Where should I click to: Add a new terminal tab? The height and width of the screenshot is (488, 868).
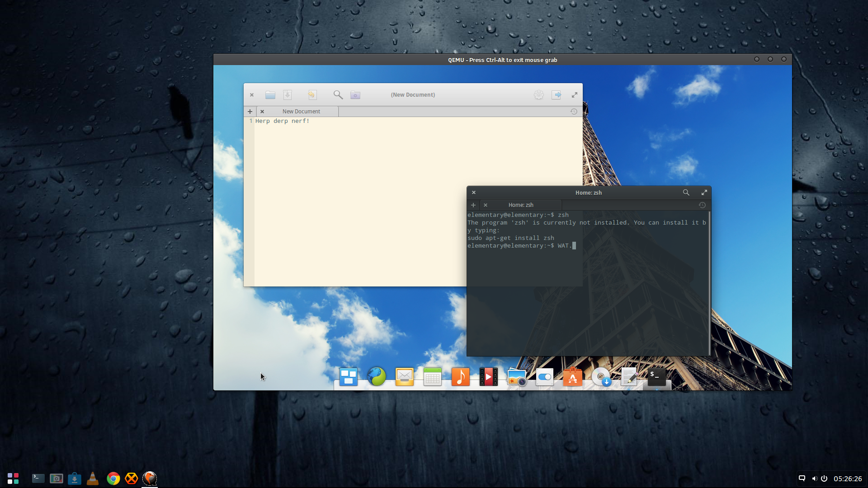[x=473, y=205]
